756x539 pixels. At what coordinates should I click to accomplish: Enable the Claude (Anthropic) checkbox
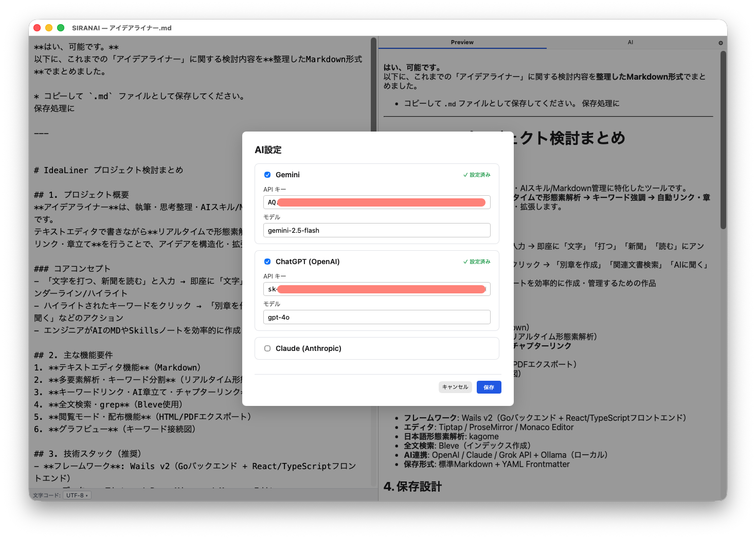(x=267, y=348)
